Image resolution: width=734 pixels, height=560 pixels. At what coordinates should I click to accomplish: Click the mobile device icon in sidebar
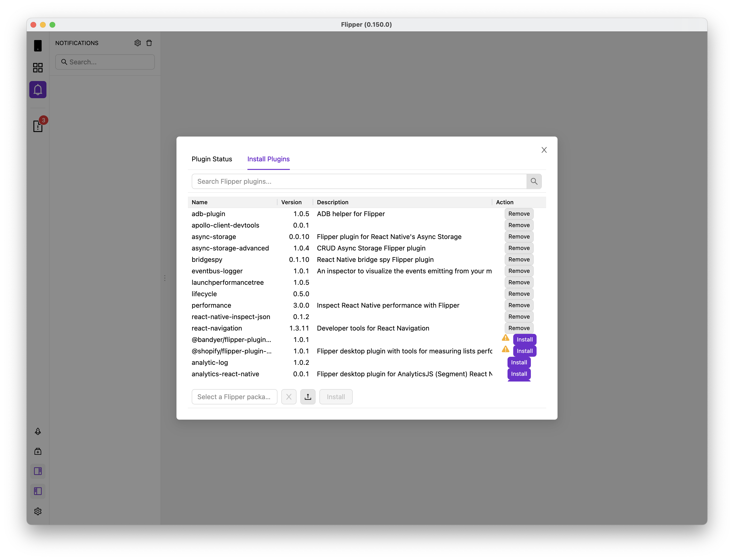(x=38, y=46)
